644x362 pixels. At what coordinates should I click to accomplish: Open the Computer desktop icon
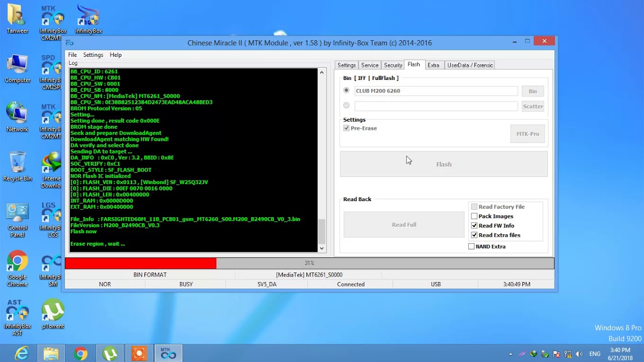click(x=17, y=69)
